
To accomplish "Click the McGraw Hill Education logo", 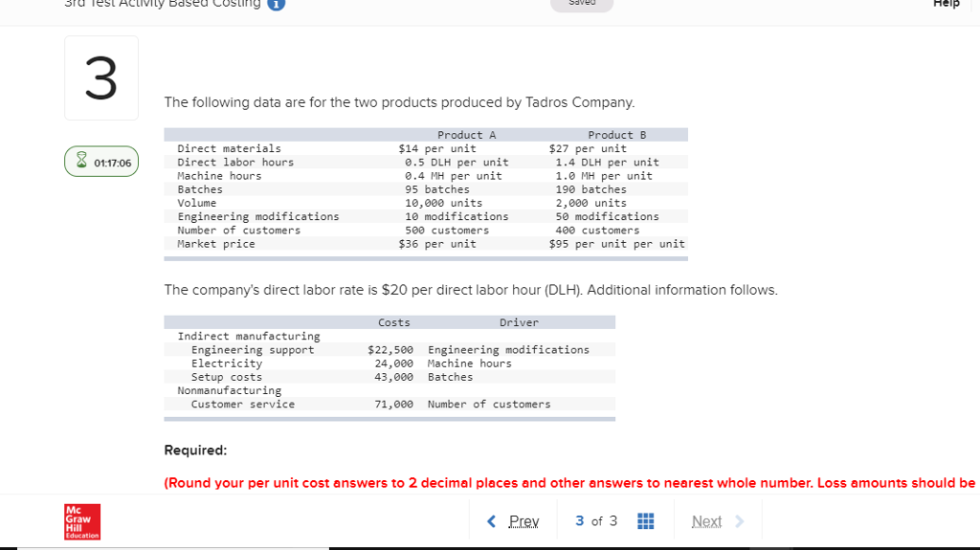I will coord(82,522).
